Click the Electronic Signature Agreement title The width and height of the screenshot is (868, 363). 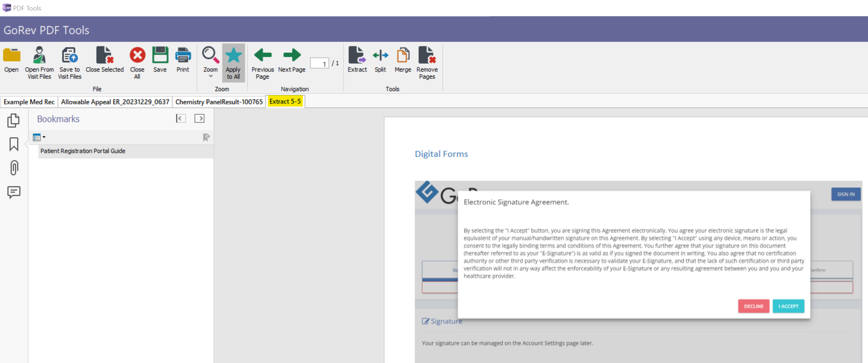tap(516, 202)
